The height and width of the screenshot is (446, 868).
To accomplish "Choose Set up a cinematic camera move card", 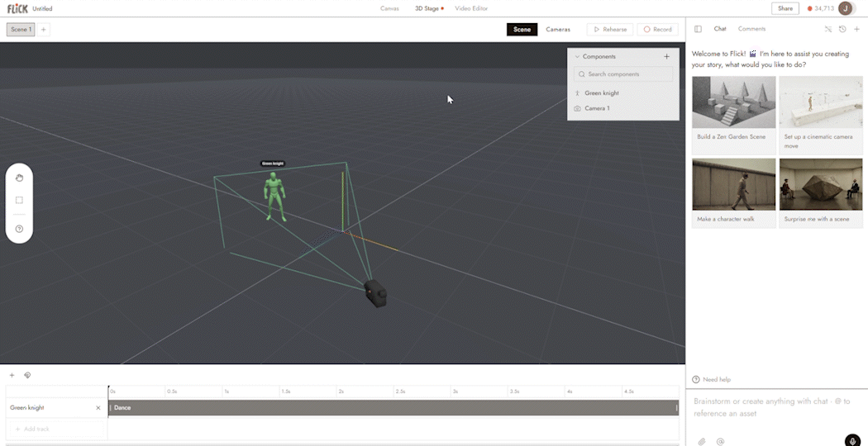I will tap(821, 115).
